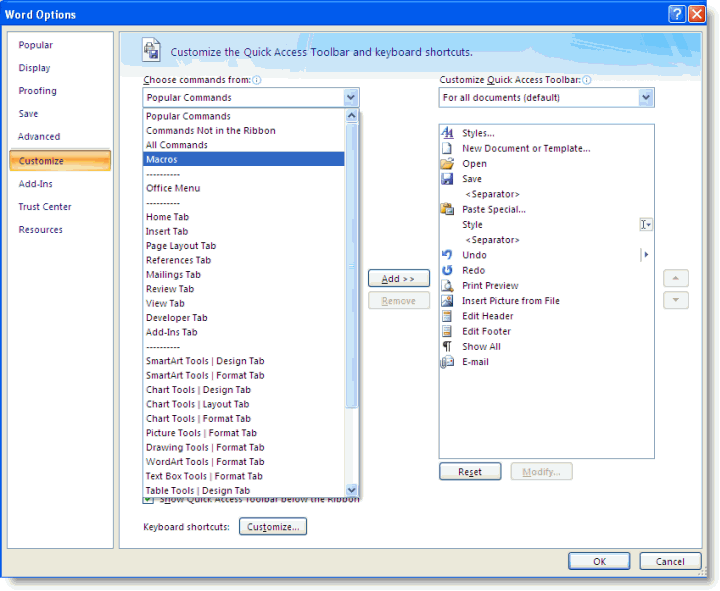Select the Style item in toolbar list
Screen dimensions: 720x591
546,225
